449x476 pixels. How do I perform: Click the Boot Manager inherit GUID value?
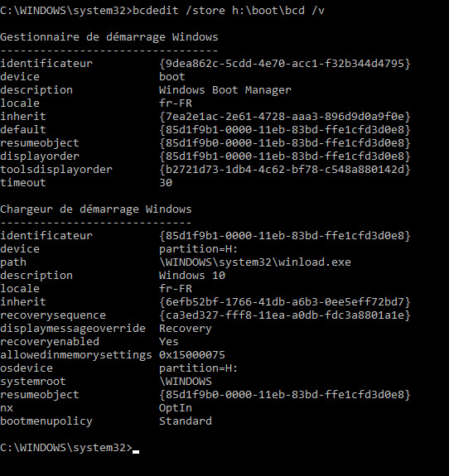(x=285, y=117)
